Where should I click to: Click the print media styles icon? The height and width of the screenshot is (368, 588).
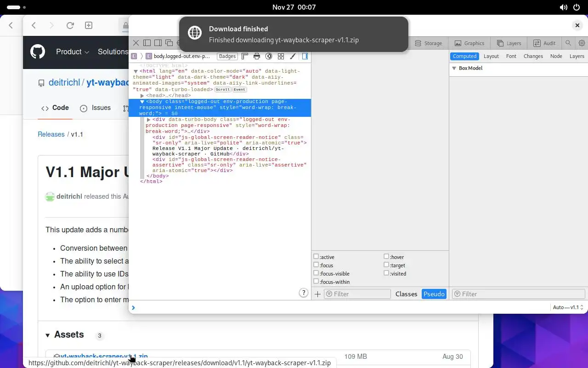pyautogui.click(x=257, y=56)
